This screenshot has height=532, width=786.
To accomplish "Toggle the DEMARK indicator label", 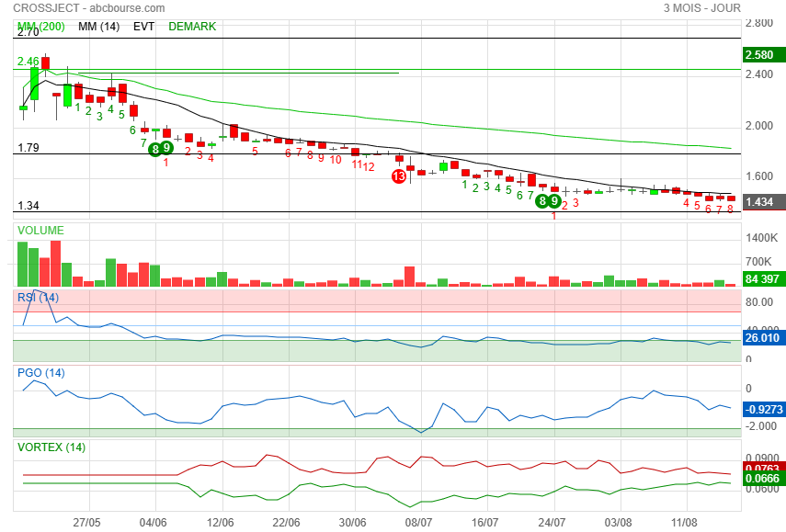I will coord(192,27).
